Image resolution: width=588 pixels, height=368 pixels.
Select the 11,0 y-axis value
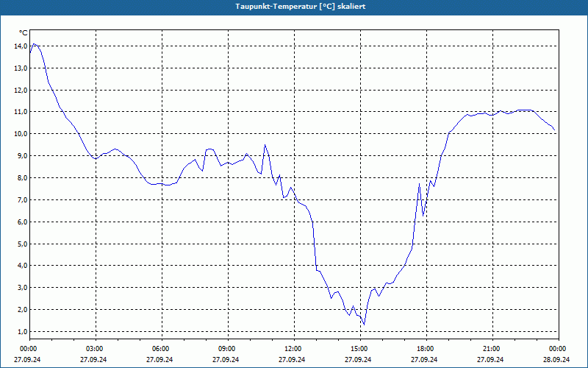click(x=21, y=112)
